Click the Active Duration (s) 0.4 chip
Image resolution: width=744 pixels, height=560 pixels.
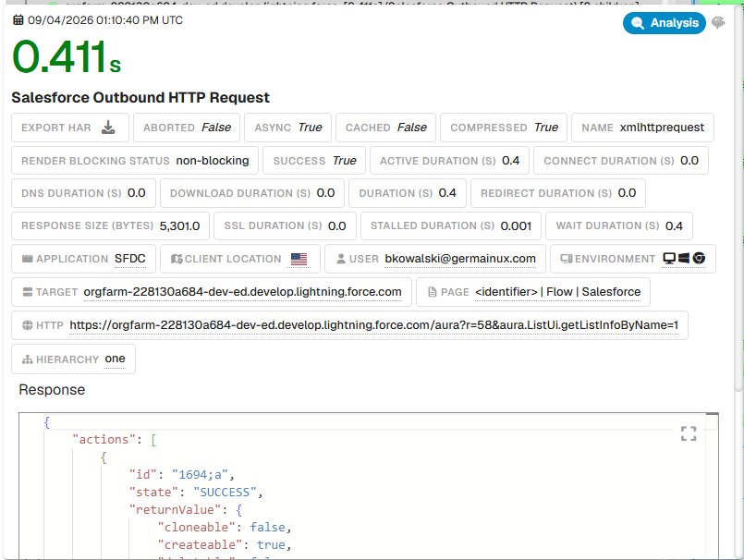click(x=449, y=161)
